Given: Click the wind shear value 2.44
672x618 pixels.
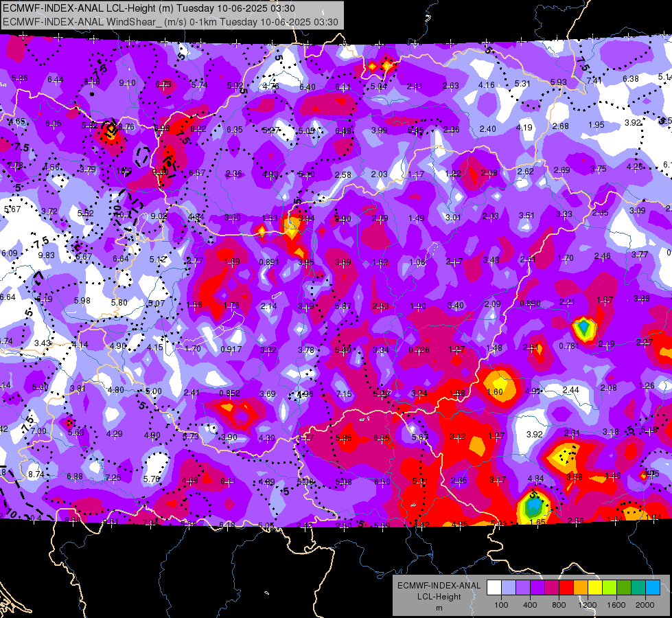Looking at the screenshot, I should click(571, 390).
